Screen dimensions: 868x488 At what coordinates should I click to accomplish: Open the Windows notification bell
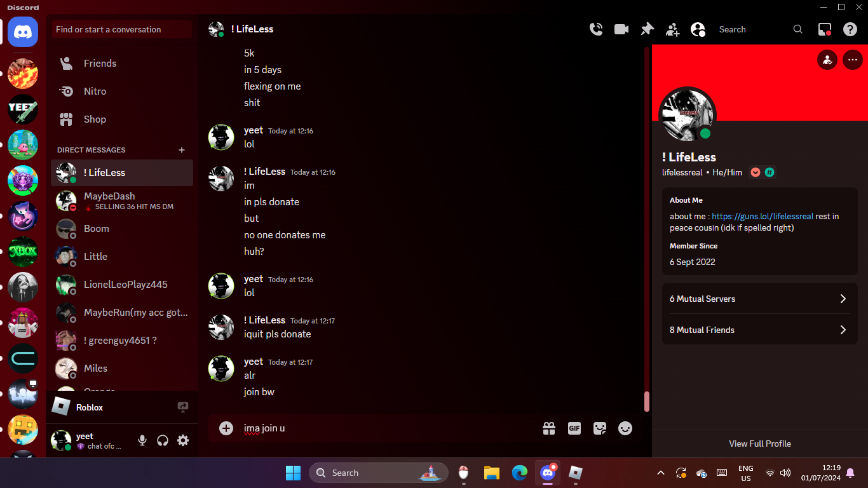tap(850, 473)
